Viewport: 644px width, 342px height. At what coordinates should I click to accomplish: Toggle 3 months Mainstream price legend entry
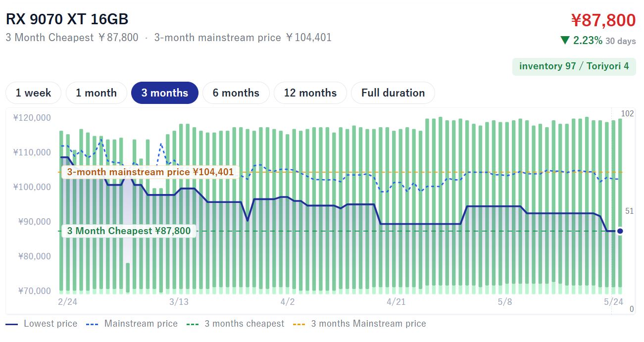pos(359,324)
